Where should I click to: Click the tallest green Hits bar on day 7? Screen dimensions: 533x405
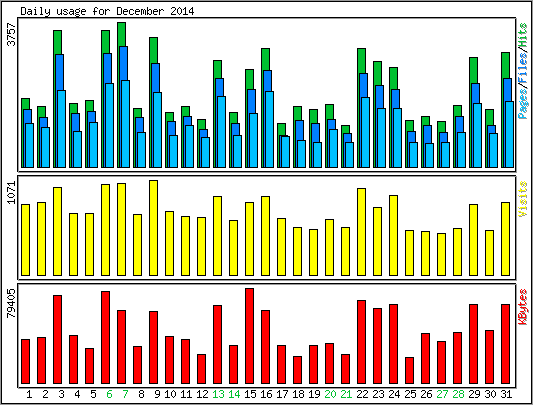coord(122,34)
